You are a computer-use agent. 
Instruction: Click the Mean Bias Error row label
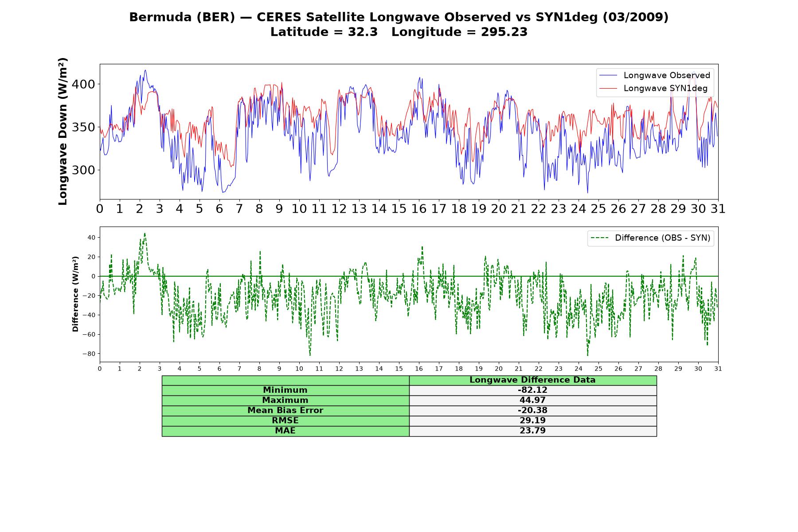pyautogui.click(x=285, y=411)
